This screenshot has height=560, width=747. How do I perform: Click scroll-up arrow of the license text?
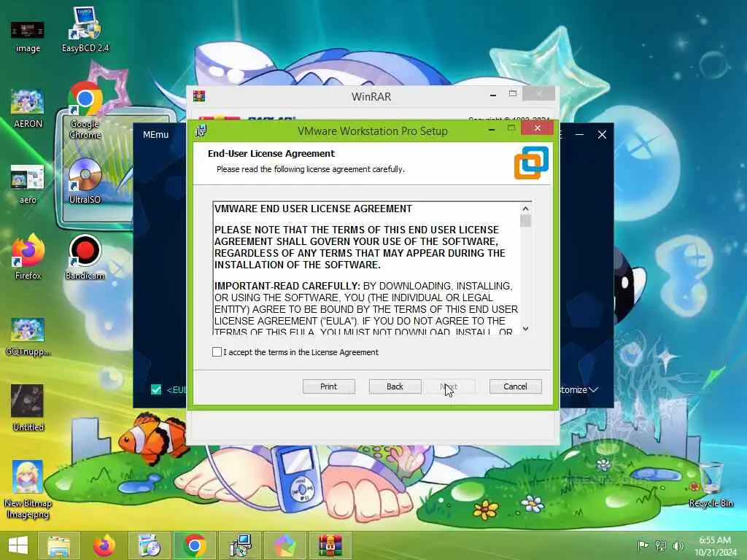click(525, 208)
